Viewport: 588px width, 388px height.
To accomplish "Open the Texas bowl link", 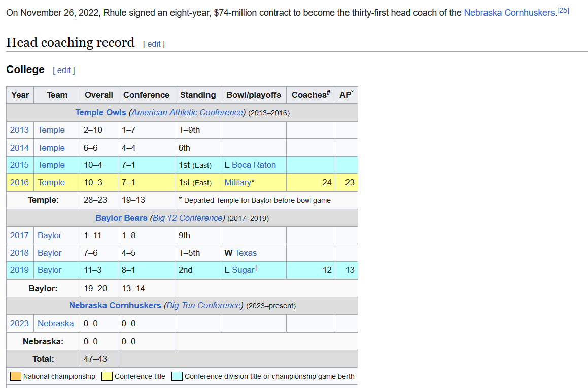I will pyautogui.click(x=246, y=253).
